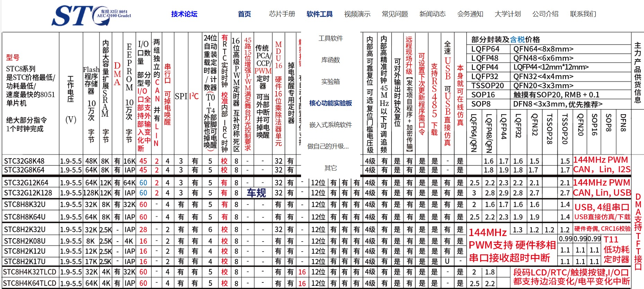Click the QFN48<6x6mm> package label
Screen dimensions: 644x289
tap(544, 58)
